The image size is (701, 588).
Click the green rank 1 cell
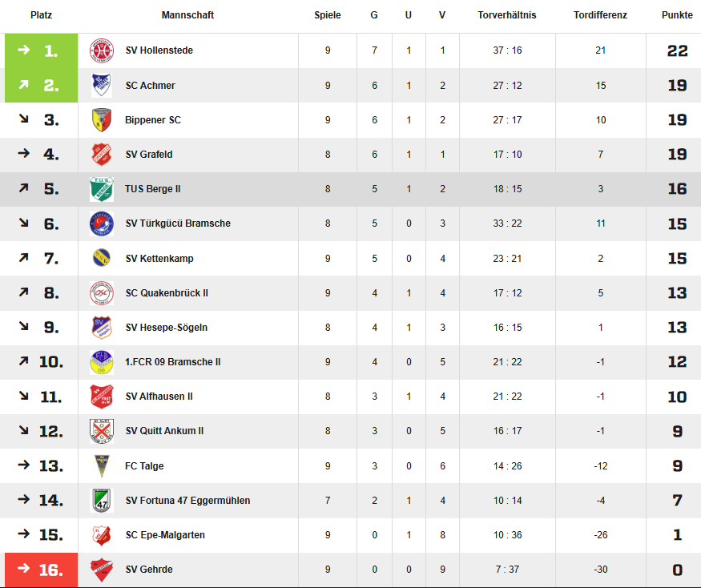42,50
